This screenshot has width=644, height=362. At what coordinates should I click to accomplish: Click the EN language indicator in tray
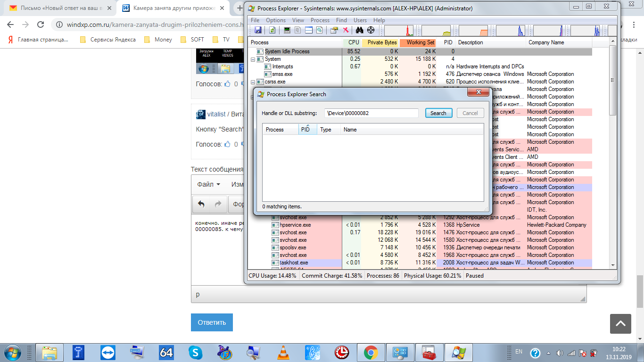click(519, 352)
